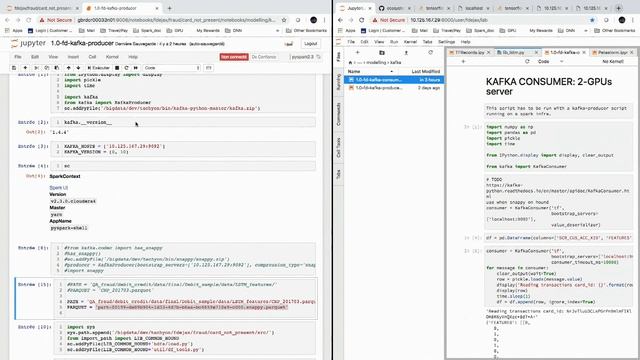Open the Spark UI link
The width and height of the screenshot is (640, 360).
pyautogui.click(x=59, y=188)
